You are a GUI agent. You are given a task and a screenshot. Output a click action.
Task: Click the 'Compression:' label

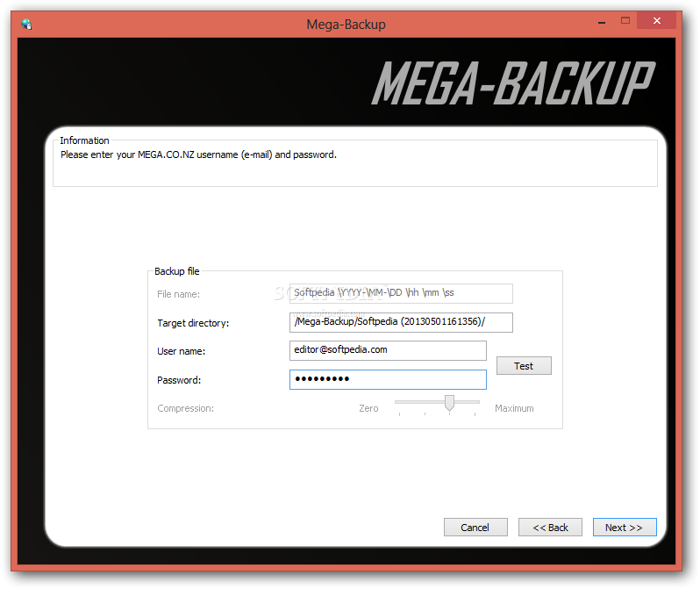[185, 408]
